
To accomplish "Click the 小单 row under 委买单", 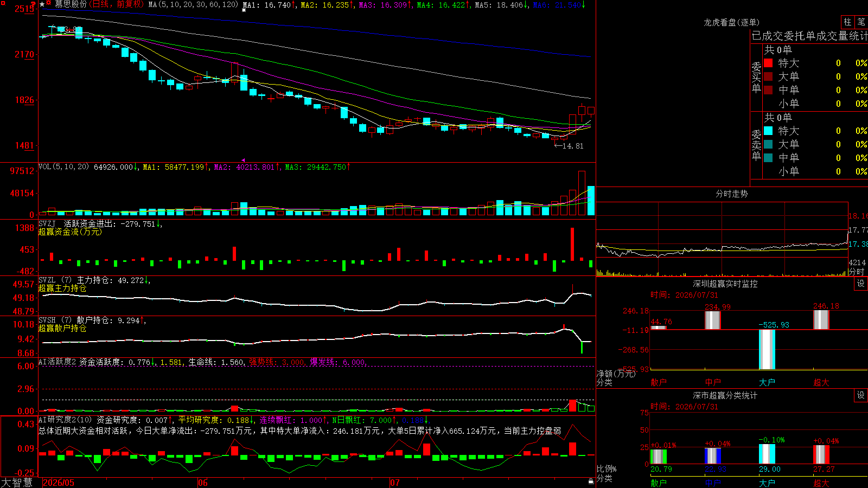I will coord(815,104).
